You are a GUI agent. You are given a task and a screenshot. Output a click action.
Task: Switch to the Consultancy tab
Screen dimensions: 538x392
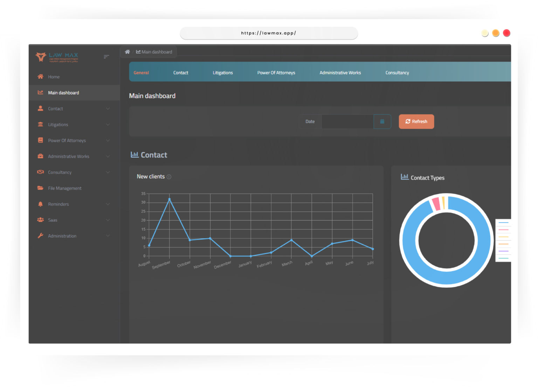pyautogui.click(x=397, y=72)
